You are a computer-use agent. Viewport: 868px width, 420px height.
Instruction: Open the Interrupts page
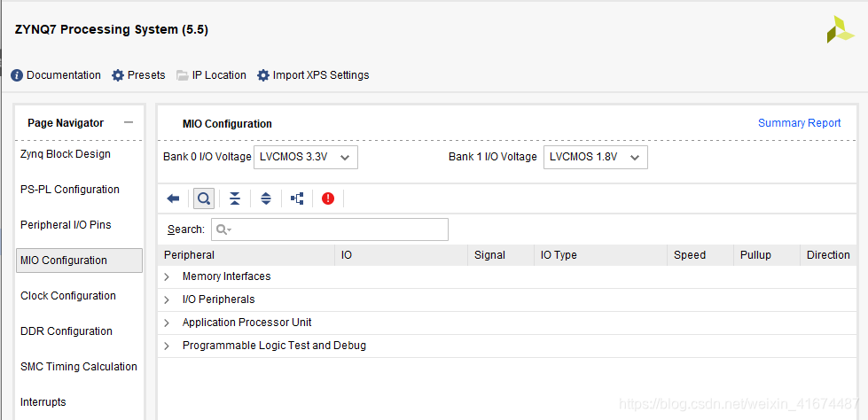tap(43, 401)
